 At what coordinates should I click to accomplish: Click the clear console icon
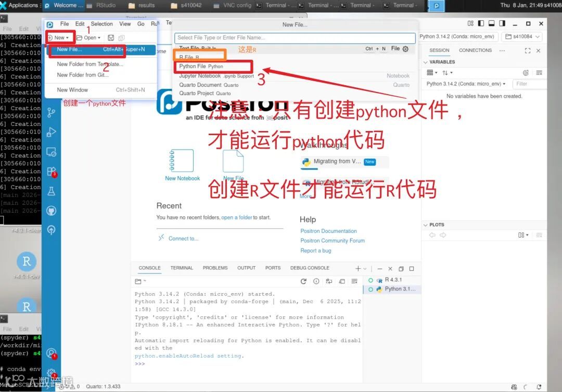(x=354, y=281)
